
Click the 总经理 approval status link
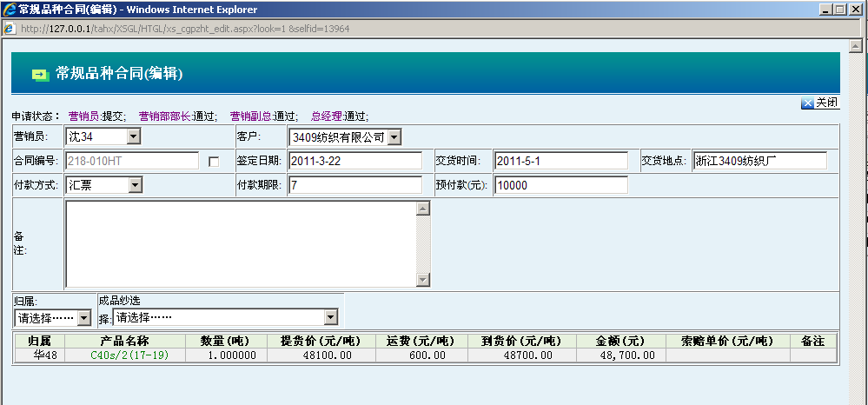(x=327, y=116)
